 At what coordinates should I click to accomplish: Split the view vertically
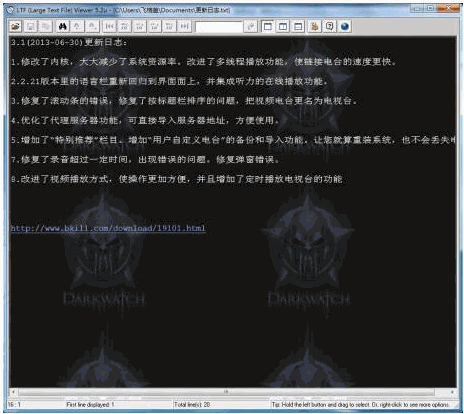tap(283, 26)
